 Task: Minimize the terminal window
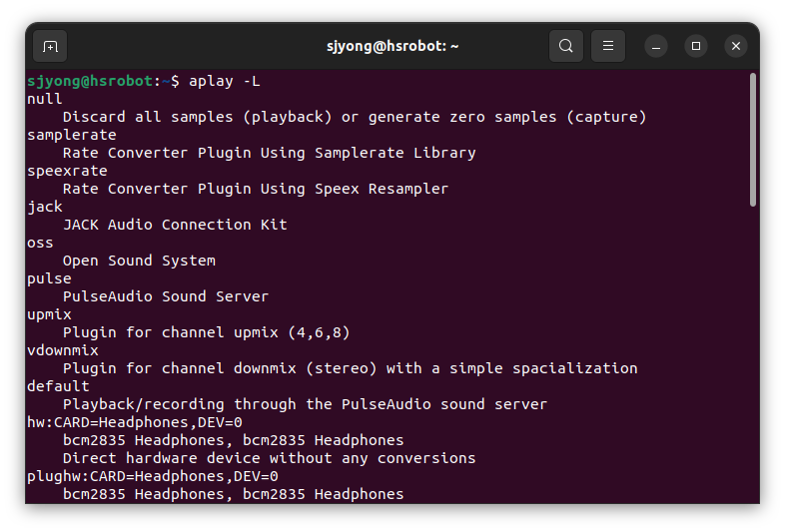(656, 47)
